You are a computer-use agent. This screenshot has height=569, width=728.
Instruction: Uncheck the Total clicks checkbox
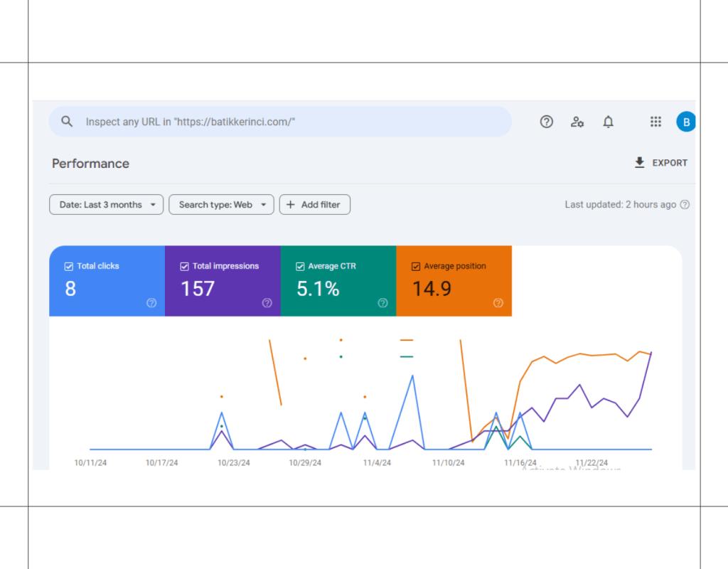(69, 267)
